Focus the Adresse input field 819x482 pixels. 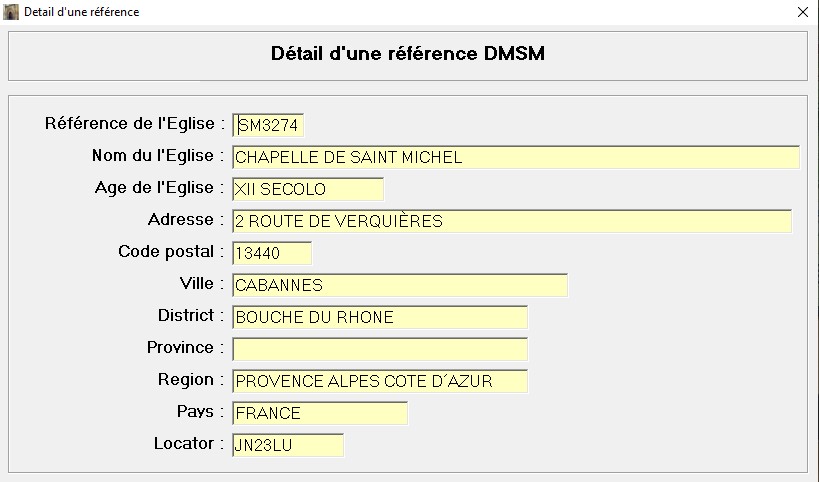click(x=512, y=221)
